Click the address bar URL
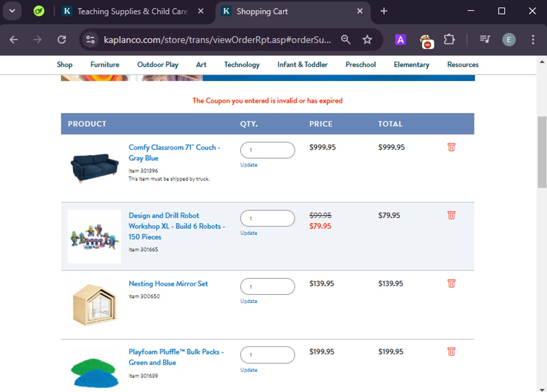This screenshot has height=392, width=547. [x=217, y=39]
